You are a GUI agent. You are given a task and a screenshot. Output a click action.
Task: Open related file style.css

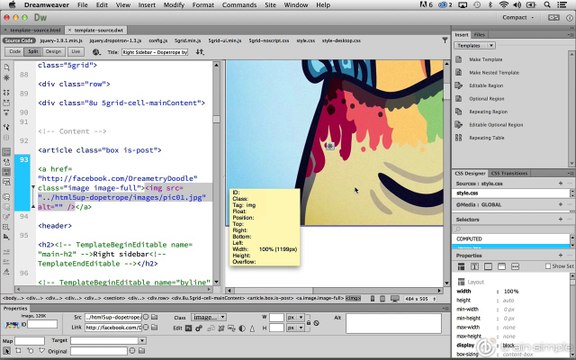[x=306, y=41]
